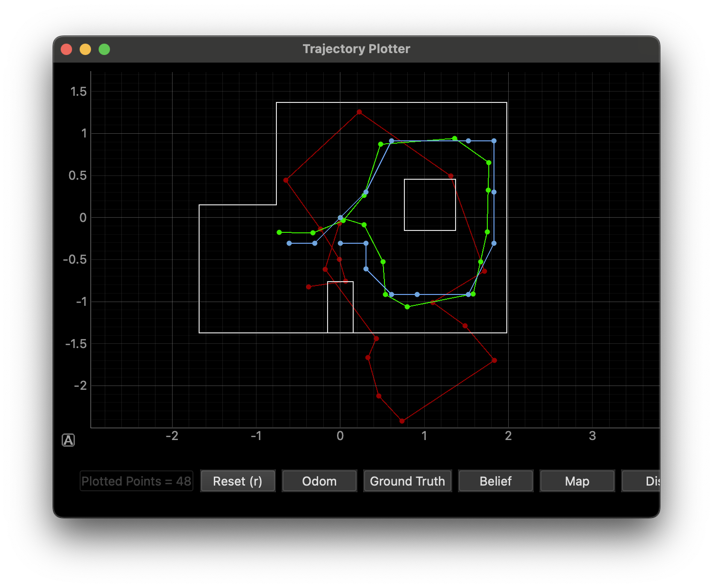Close the Trajectory Plotter window

tap(66, 49)
